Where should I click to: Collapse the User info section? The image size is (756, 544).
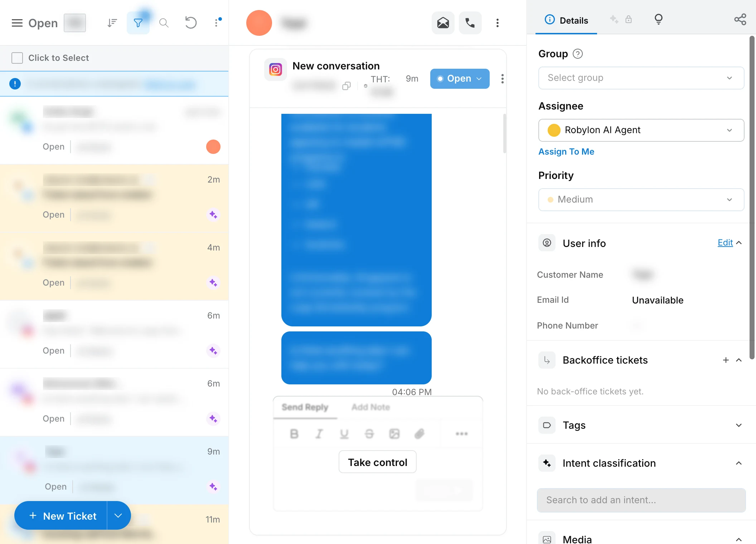(x=739, y=243)
